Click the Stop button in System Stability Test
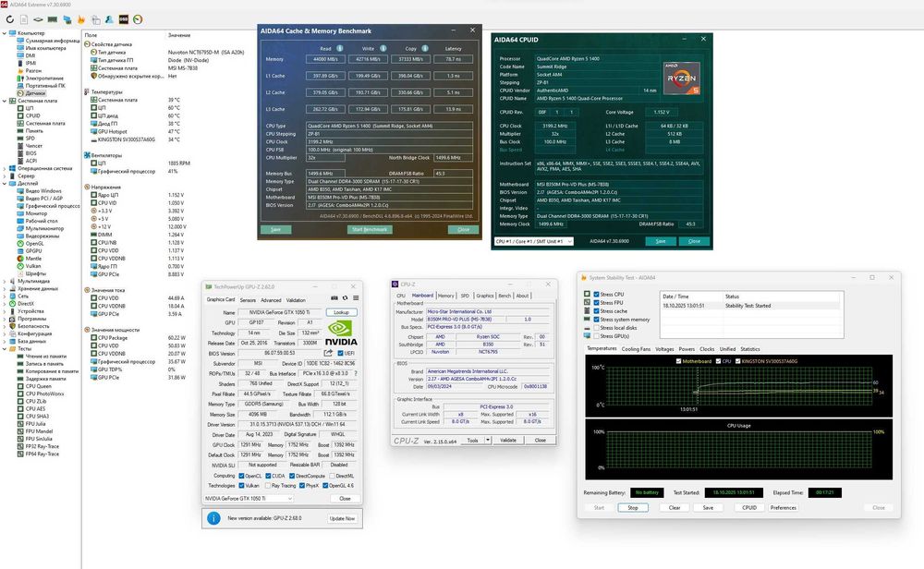Viewport: 924px width, 569px height. point(633,508)
